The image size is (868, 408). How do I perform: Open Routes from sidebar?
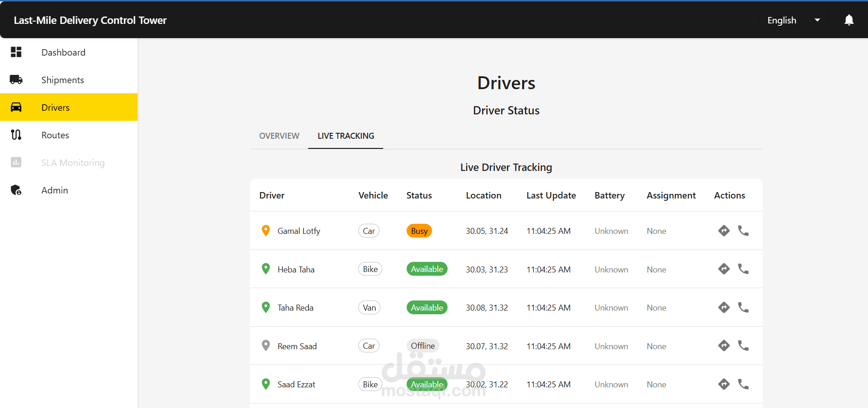(x=69, y=135)
